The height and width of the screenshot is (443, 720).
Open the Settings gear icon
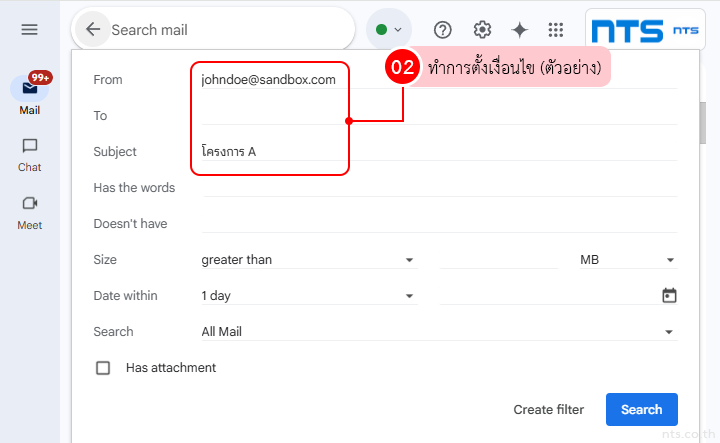click(482, 30)
